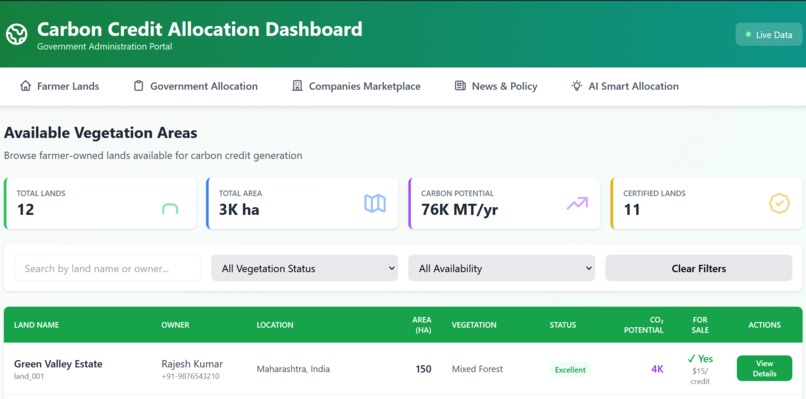Screen dimensions: 806x399
Task: Click the 4K CO₂ potential value
Action: tap(657, 369)
